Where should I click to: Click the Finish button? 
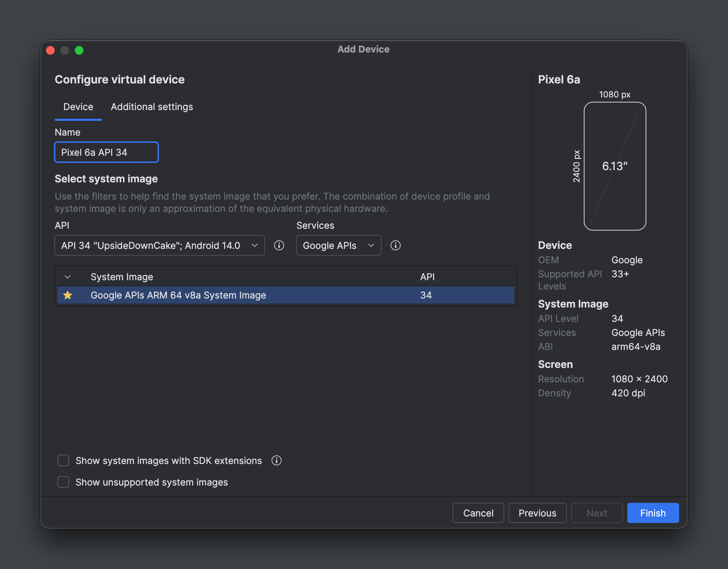click(652, 513)
